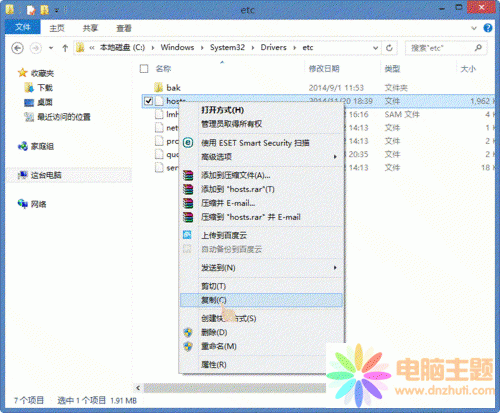This screenshot has width=500, height=413.
Task: Click System32 breadcrumb in address bar
Action: click(x=227, y=47)
